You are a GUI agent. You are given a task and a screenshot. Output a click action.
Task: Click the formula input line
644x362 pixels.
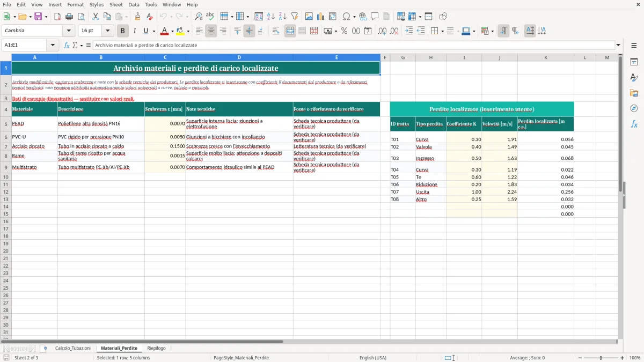354,45
